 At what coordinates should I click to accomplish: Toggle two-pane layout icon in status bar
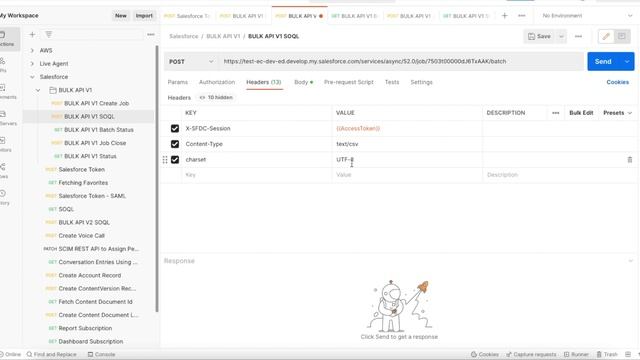tap(628, 354)
